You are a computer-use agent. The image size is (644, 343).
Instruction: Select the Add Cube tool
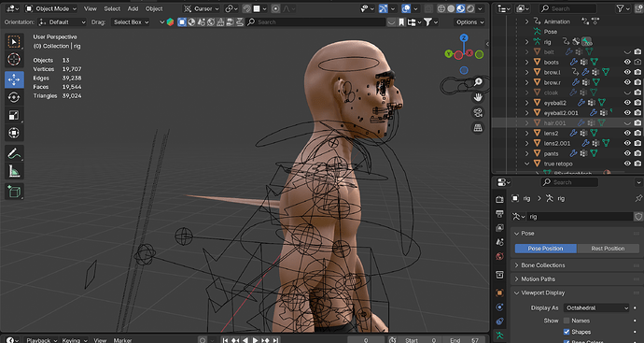[14, 192]
